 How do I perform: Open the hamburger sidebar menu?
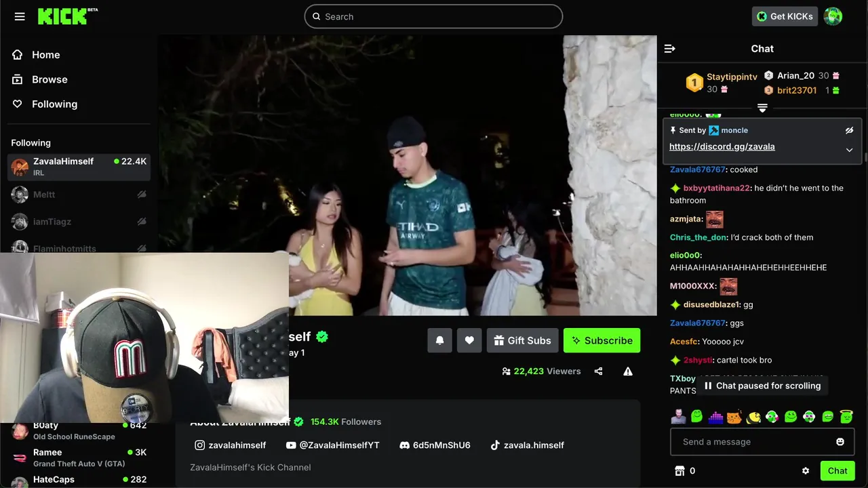(20, 16)
